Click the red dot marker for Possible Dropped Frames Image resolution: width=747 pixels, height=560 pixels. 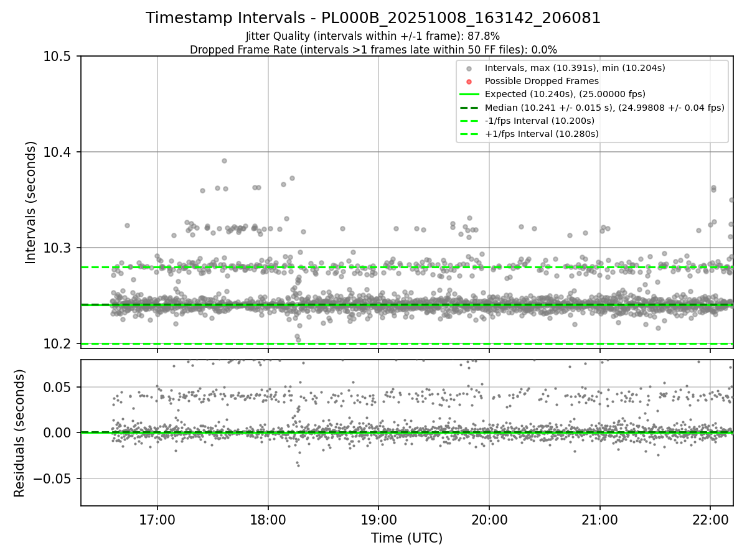click(x=469, y=82)
